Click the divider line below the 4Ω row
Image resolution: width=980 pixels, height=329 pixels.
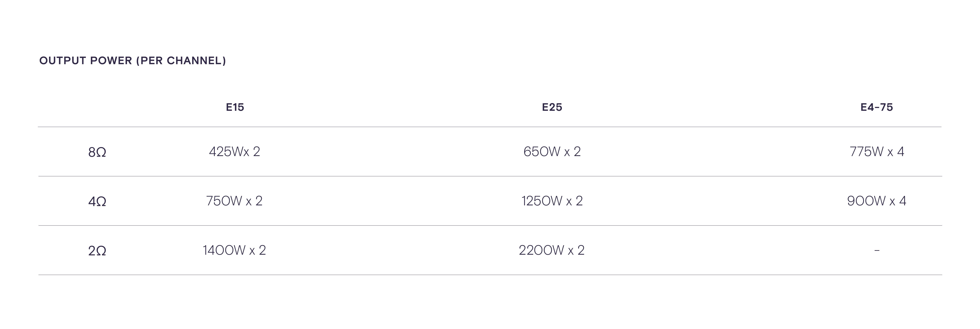tap(490, 225)
